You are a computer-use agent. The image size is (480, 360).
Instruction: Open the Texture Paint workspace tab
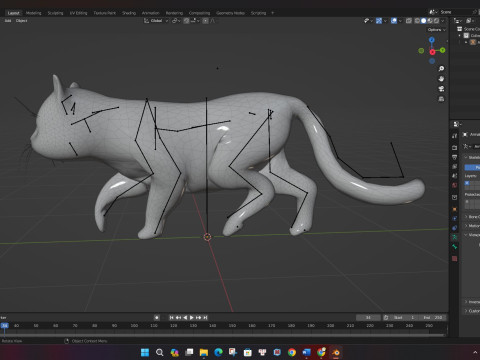click(x=105, y=13)
